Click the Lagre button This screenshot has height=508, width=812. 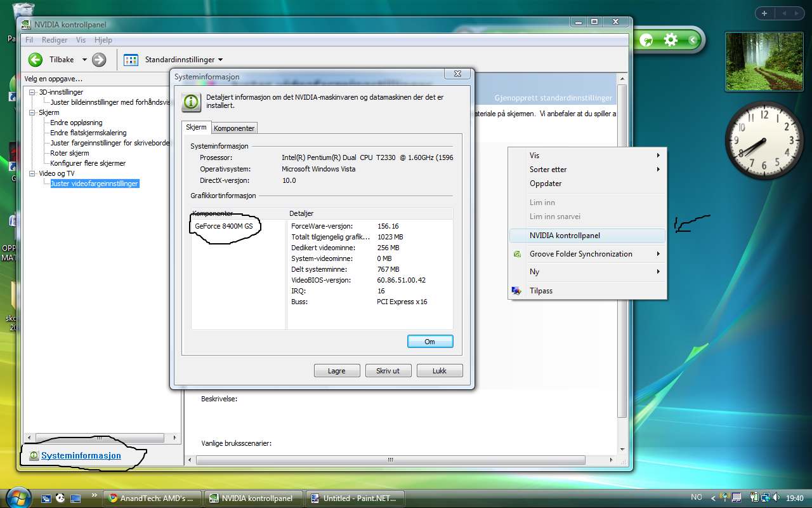pyautogui.click(x=337, y=371)
